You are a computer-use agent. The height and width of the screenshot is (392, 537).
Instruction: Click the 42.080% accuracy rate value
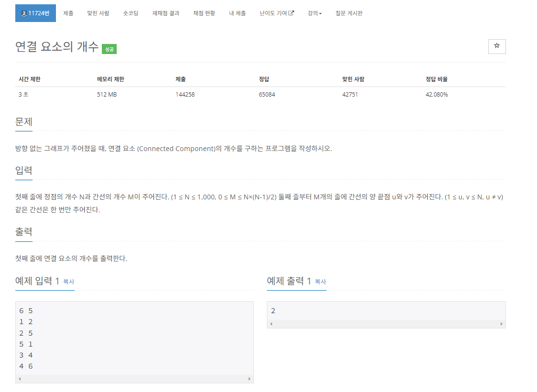click(x=437, y=95)
